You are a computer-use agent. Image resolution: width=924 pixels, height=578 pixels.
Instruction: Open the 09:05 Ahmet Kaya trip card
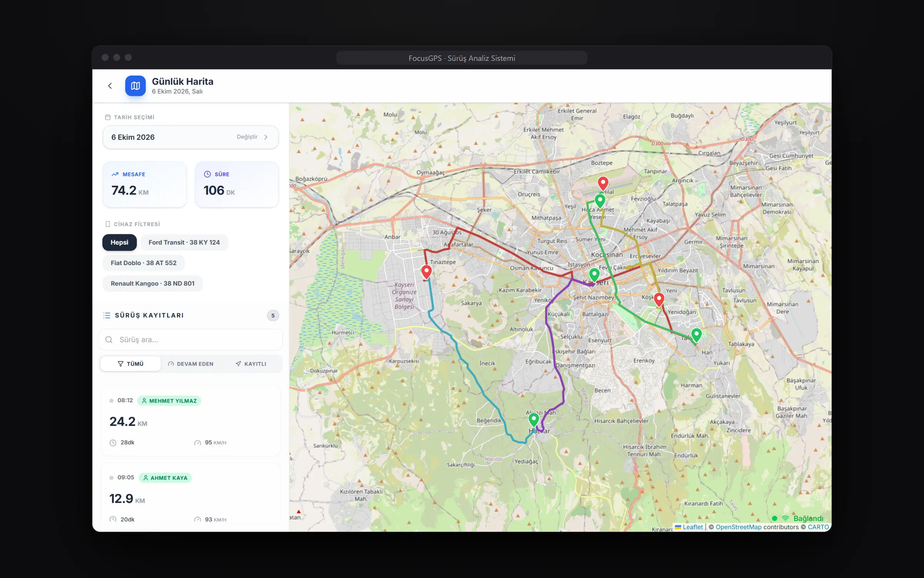coord(191,493)
